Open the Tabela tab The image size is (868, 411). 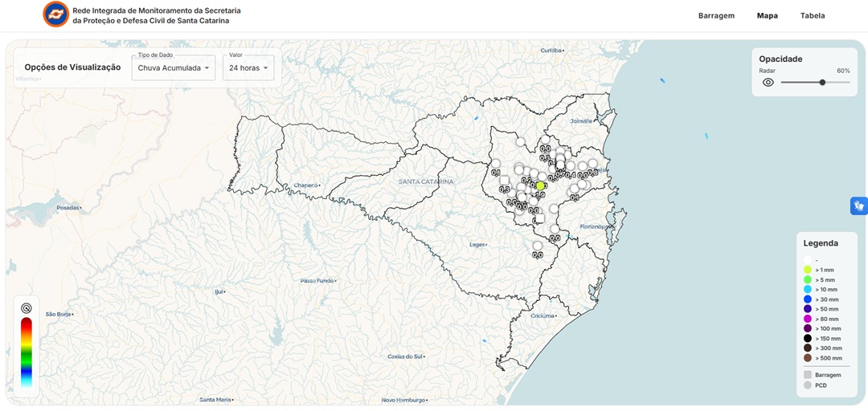(812, 15)
